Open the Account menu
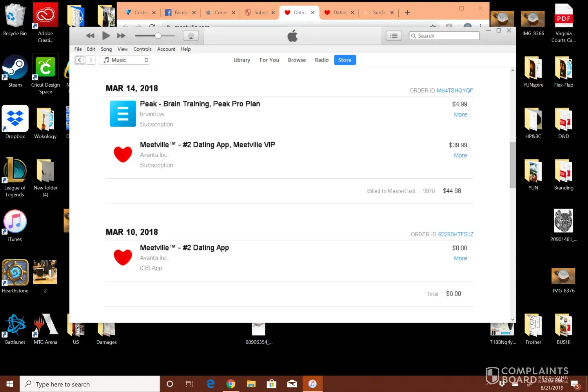Image resolution: width=588 pixels, height=392 pixels. coord(166,49)
